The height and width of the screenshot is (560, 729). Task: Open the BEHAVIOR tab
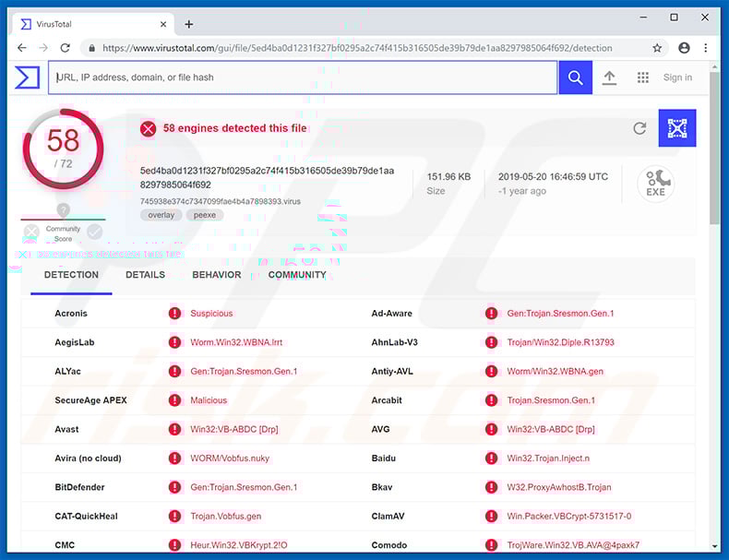tap(217, 275)
